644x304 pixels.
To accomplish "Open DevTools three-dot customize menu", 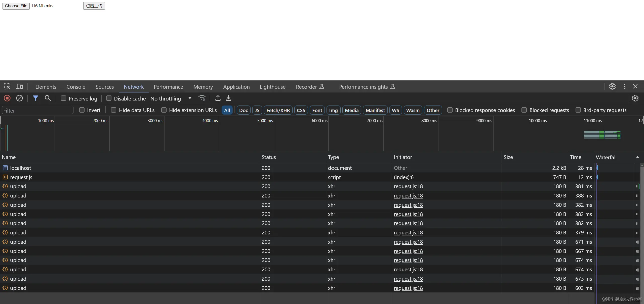I will click(x=625, y=87).
